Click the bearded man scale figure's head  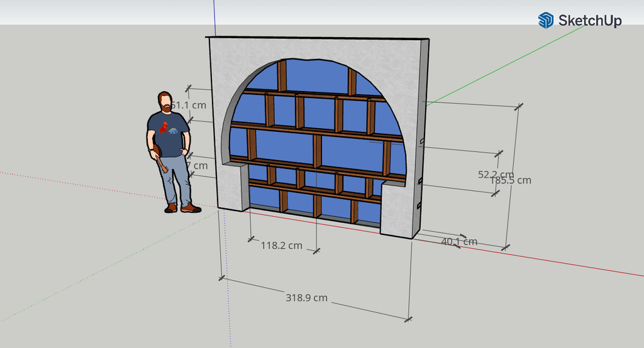165,102
